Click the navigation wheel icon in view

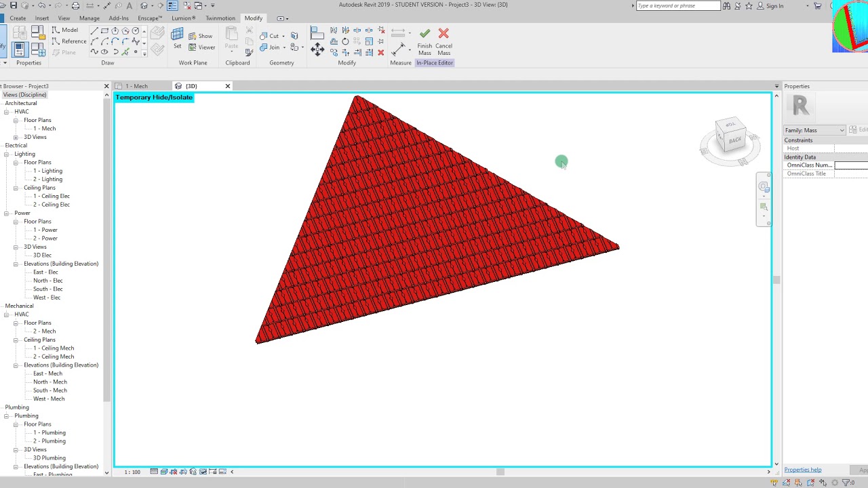tap(764, 188)
